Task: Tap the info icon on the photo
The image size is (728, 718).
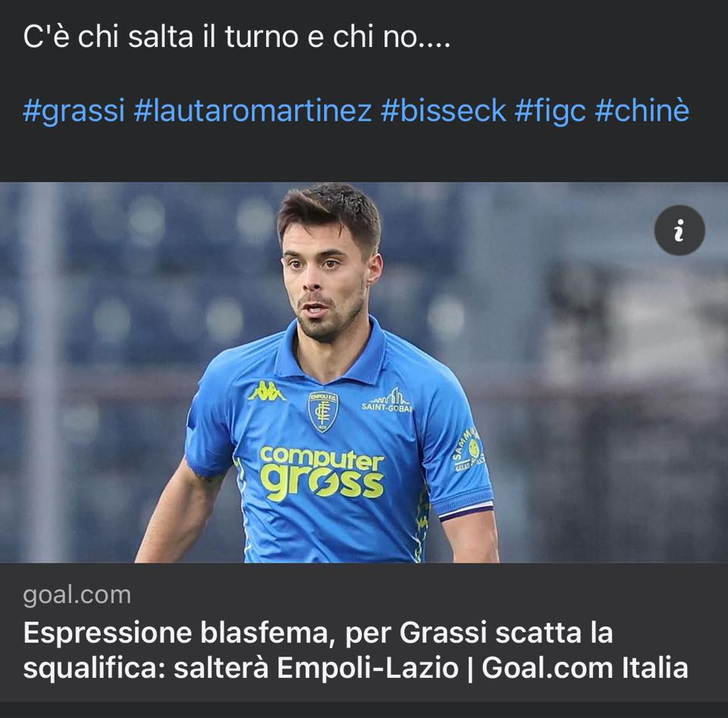Action: tap(679, 230)
